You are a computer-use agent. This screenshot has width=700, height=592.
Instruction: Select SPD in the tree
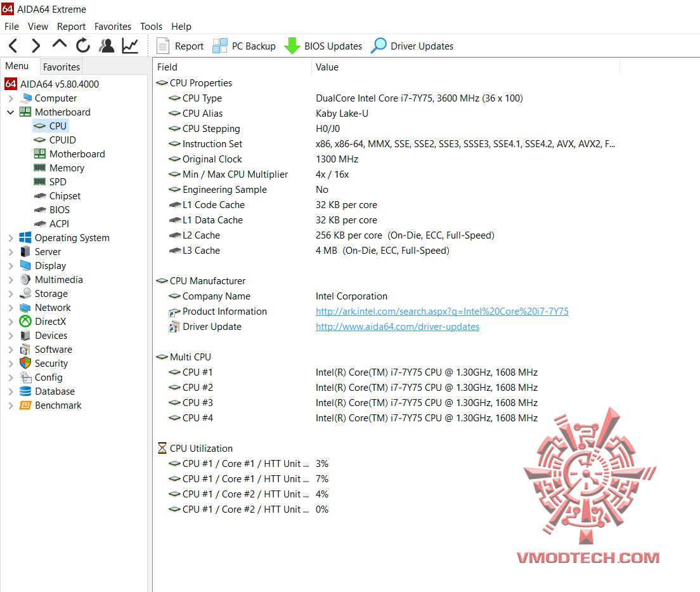58,181
